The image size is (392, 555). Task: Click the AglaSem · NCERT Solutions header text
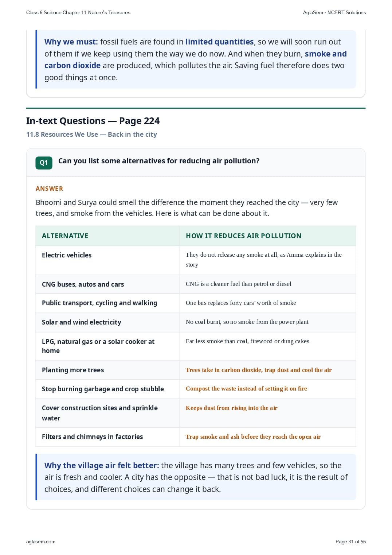click(x=334, y=12)
